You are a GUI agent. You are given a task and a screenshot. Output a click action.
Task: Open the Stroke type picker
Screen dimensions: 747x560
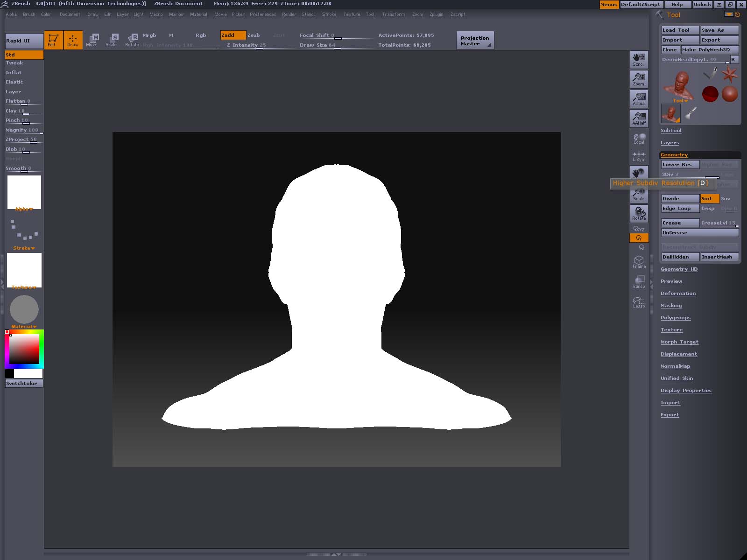[x=24, y=231]
